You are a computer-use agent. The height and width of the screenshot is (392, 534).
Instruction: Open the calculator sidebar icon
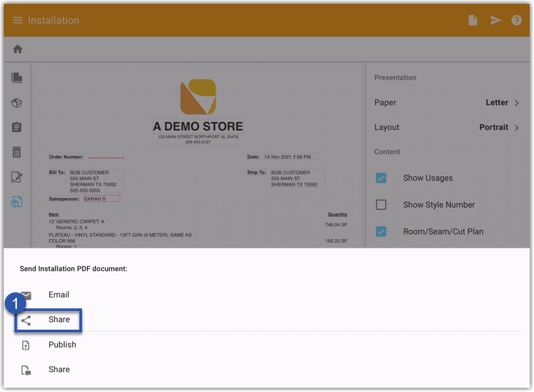point(17,152)
